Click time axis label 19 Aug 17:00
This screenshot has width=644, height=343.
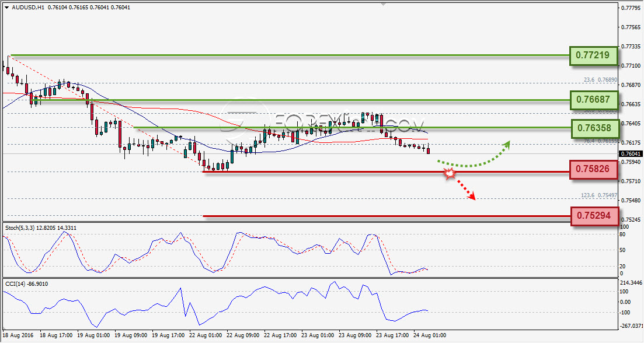click(x=168, y=335)
